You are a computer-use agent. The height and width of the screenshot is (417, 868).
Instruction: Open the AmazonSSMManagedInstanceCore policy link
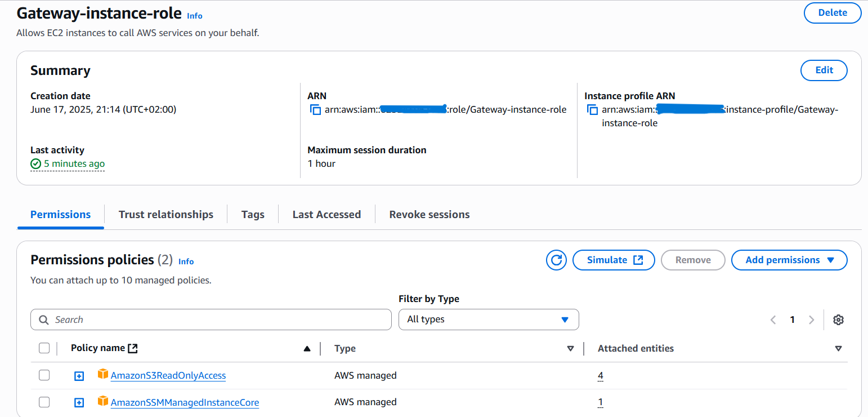[185, 402]
